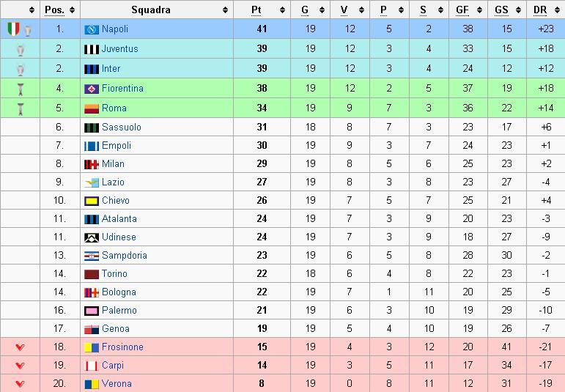Sort table by the Pos. column arrows
The image size is (565, 392).
pyautogui.click(x=72, y=10)
